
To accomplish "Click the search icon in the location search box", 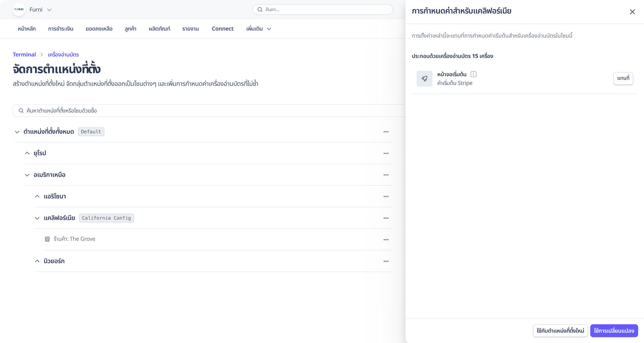I will (21, 111).
